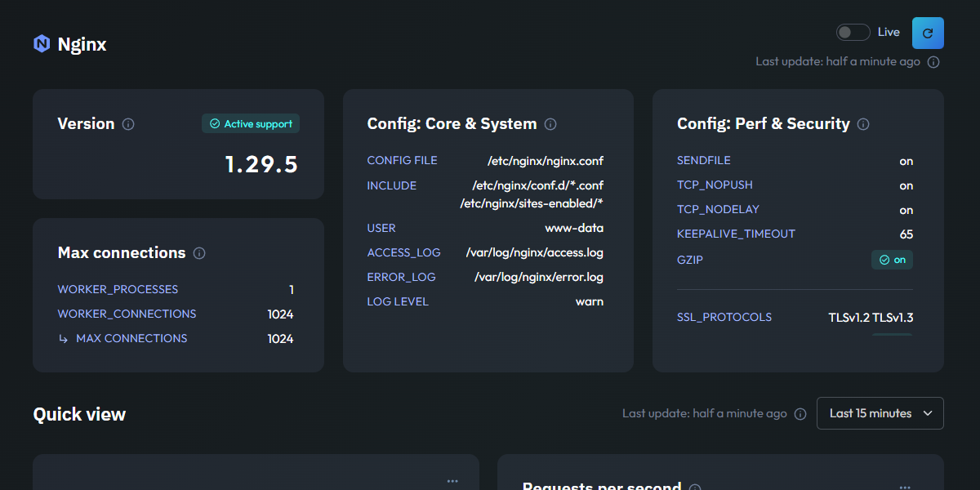Click the Active support badge
This screenshot has width=980, height=490.
(x=251, y=124)
